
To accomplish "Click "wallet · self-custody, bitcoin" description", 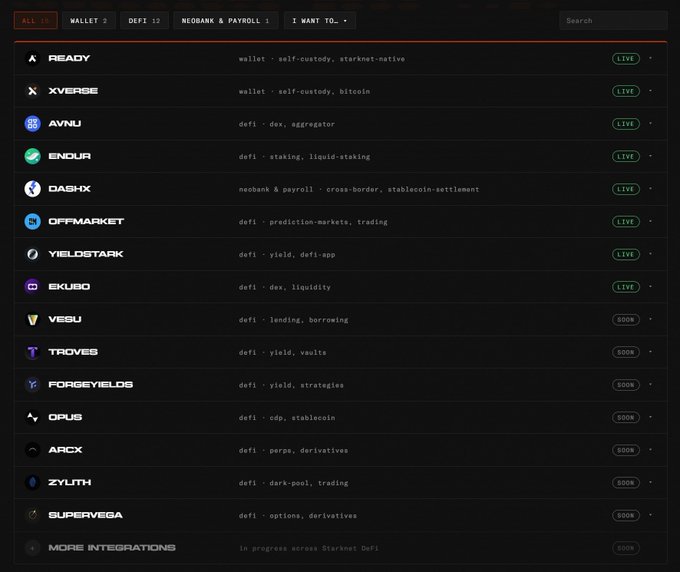I will 304,92.
